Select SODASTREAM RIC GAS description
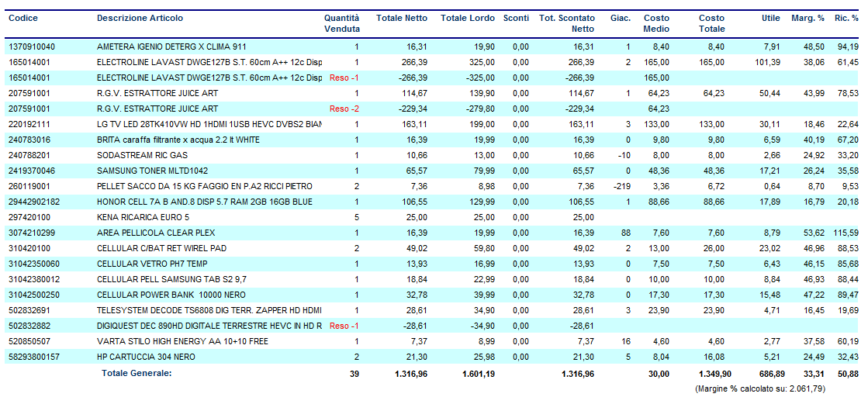The width and height of the screenshot is (868, 397). [142, 155]
